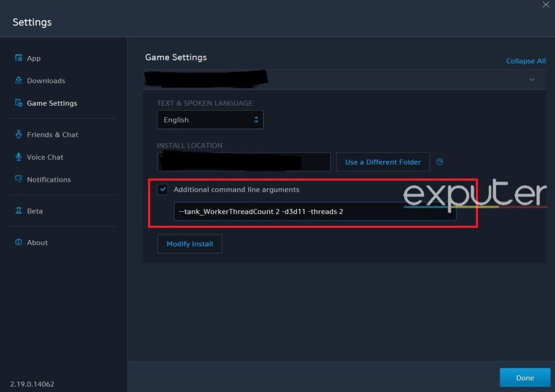Select the Friends & Chat icon
The image size is (555, 392).
(x=20, y=134)
